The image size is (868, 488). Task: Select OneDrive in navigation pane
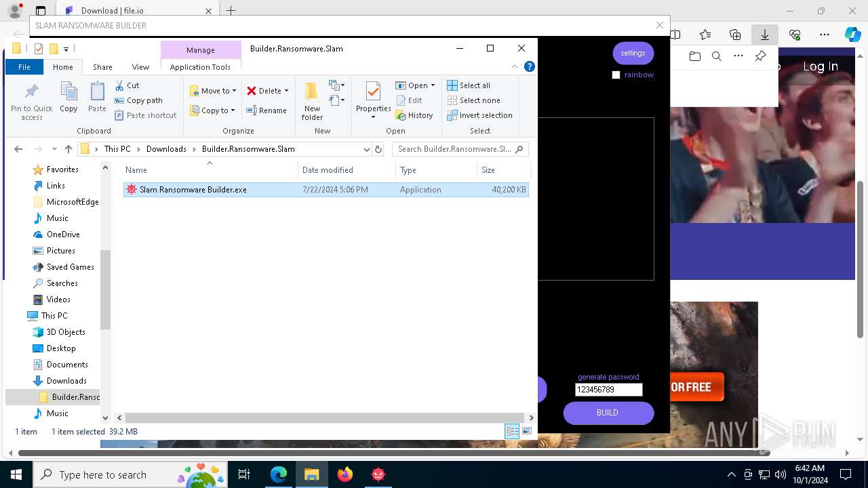pos(63,235)
